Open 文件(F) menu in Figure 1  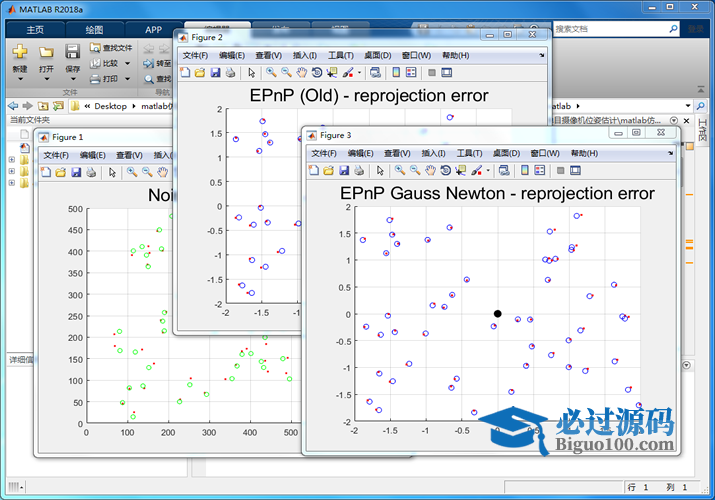[56, 155]
